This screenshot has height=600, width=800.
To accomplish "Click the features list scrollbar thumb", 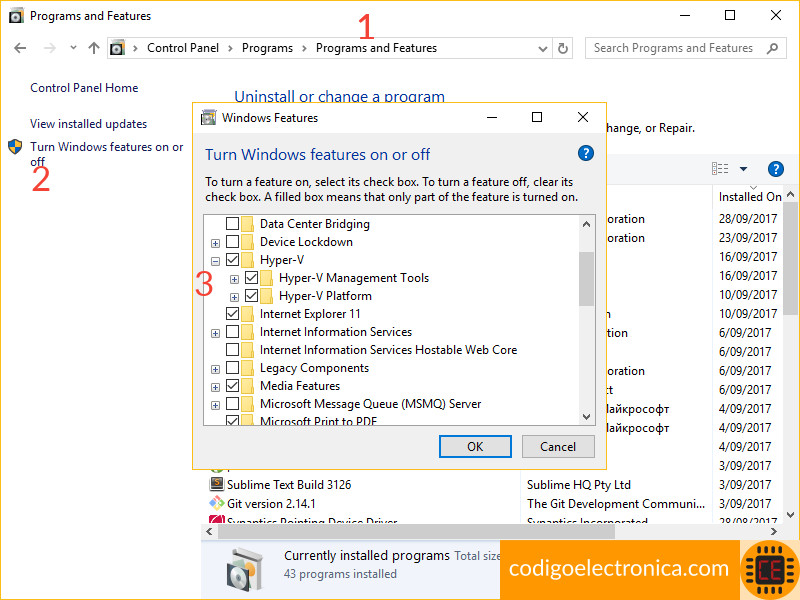I will pos(586,279).
